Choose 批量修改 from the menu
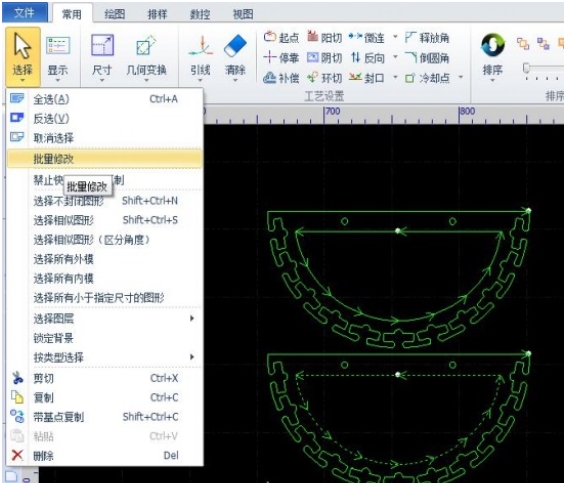 click(x=104, y=159)
